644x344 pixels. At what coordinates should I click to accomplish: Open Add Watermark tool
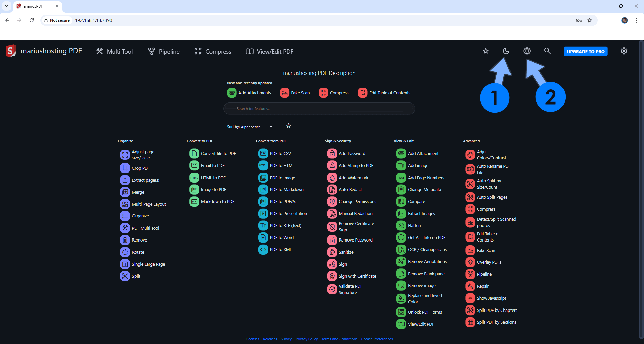[x=348, y=178]
